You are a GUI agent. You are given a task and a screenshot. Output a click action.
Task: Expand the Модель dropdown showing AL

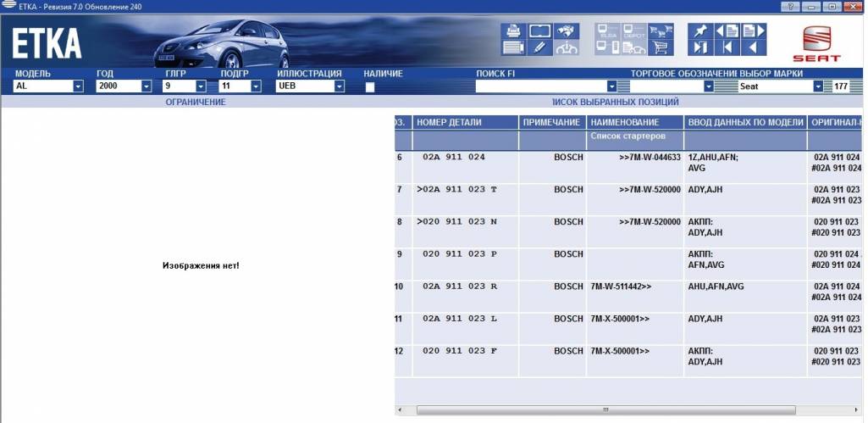coord(78,86)
